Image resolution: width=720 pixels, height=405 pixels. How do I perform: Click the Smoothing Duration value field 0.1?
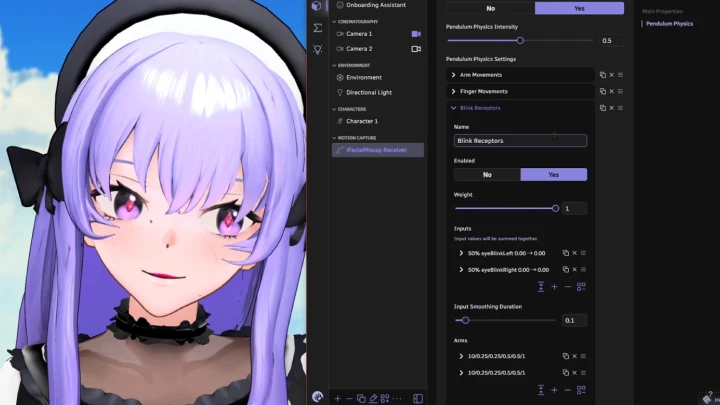[574, 321]
